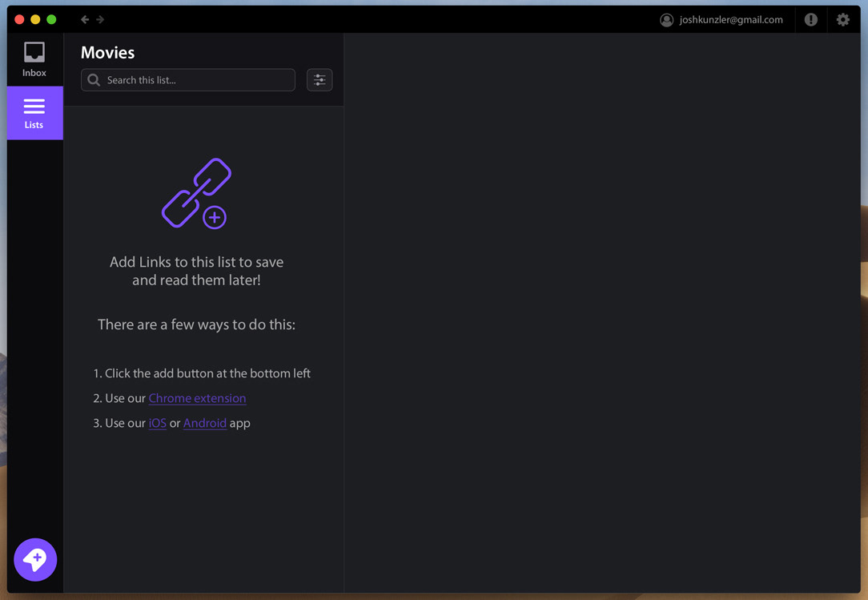Open the list filter options icon

click(x=319, y=80)
